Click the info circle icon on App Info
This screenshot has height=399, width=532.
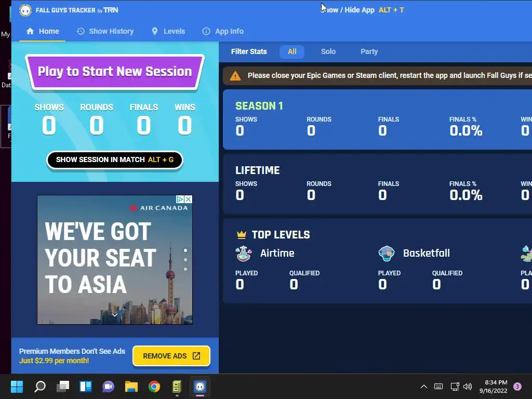coord(206,31)
